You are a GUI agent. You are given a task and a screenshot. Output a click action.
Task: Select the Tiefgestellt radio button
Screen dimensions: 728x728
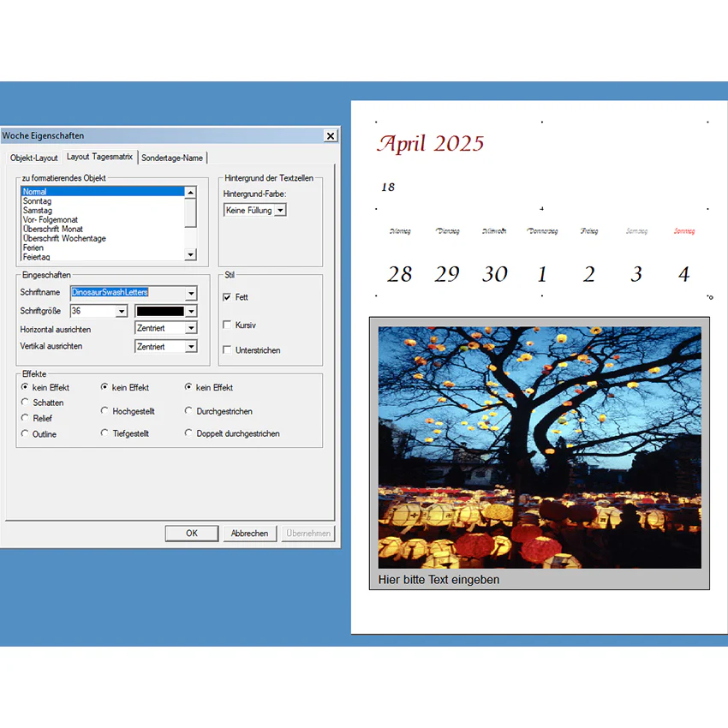[104, 433]
